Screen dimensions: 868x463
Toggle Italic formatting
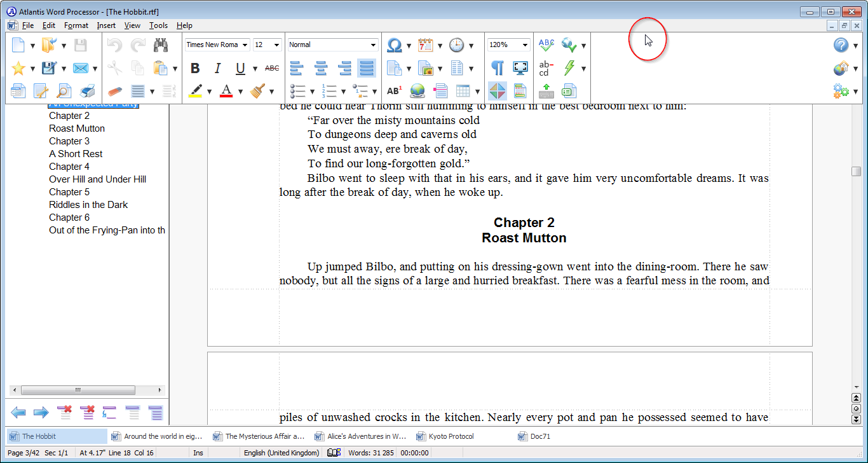click(217, 68)
